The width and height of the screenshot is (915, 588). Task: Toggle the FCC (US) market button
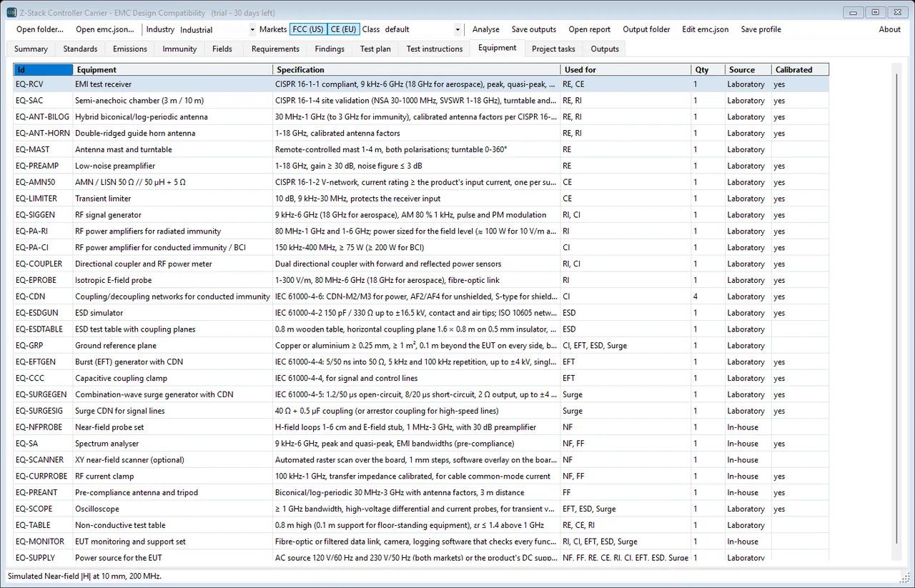click(308, 29)
